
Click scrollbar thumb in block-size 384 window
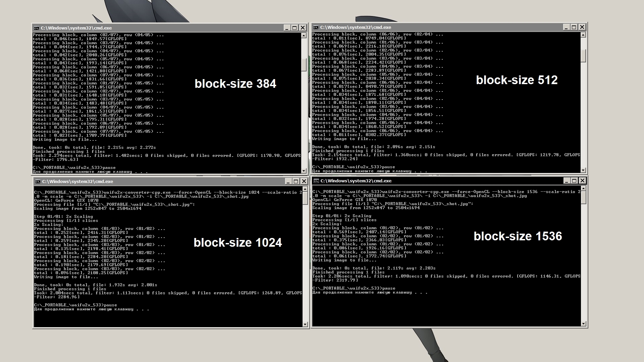tap(304, 64)
